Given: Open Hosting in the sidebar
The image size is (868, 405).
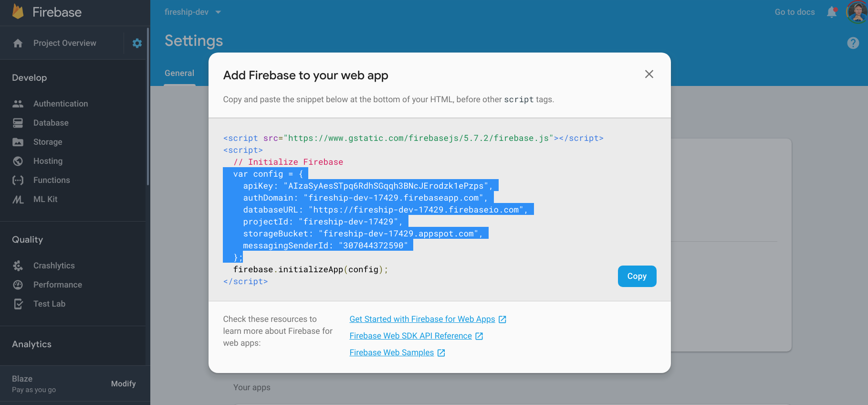Looking at the screenshot, I should pyautogui.click(x=48, y=161).
